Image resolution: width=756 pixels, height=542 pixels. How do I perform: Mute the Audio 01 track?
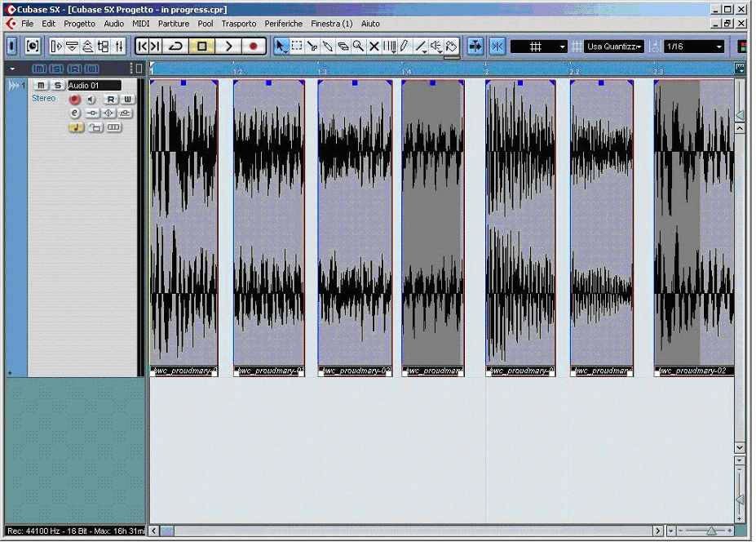pos(41,86)
